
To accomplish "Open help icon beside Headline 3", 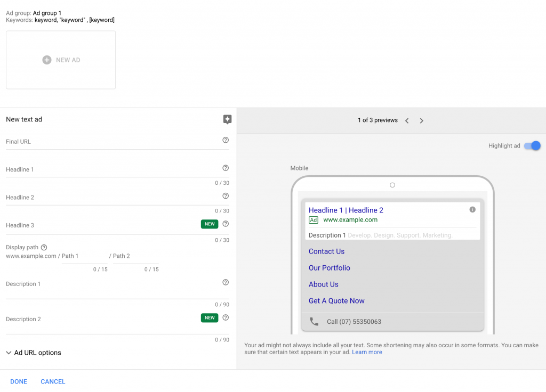I will 226,224.
